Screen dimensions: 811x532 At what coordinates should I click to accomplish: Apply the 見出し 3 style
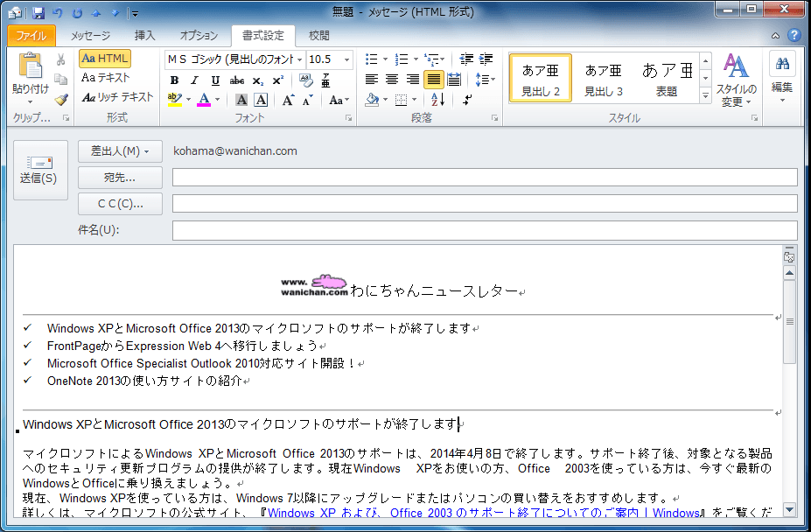(604, 79)
